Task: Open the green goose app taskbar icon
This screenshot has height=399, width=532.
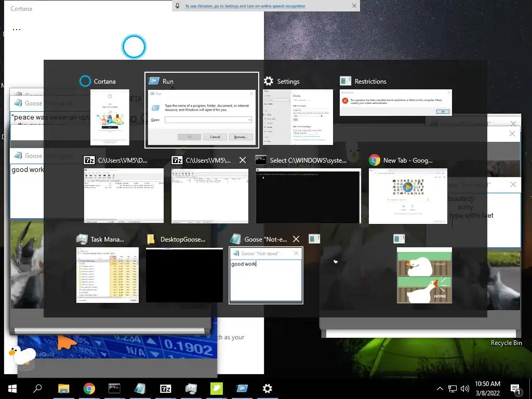Action: [217, 389]
